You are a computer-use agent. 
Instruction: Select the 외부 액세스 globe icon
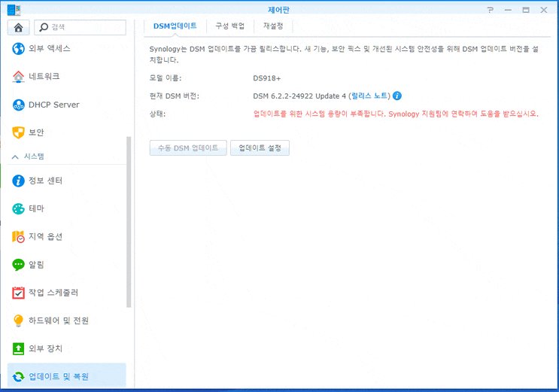coord(18,48)
